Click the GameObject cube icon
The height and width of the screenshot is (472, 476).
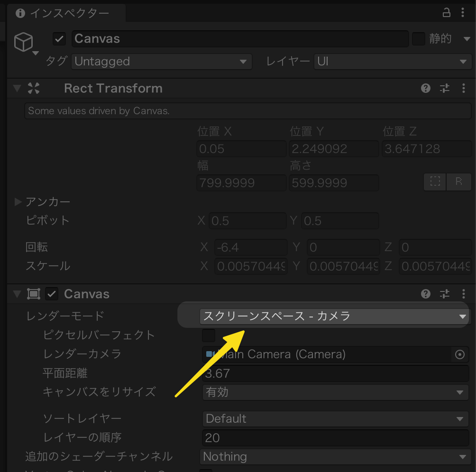pyautogui.click(x=23, y=42)
